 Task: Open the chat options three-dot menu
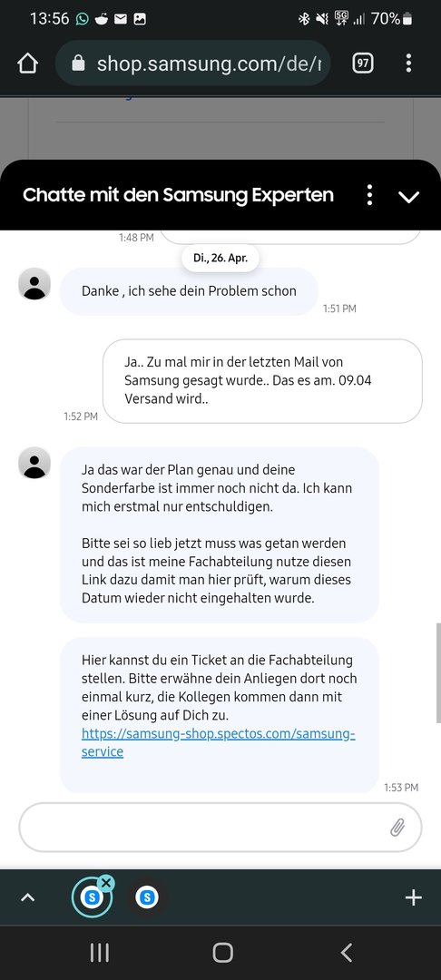coord(370,195)
